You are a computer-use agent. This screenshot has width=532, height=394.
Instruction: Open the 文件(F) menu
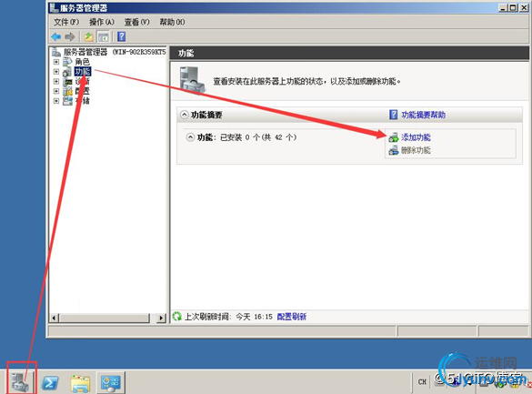tap(66, 22)
